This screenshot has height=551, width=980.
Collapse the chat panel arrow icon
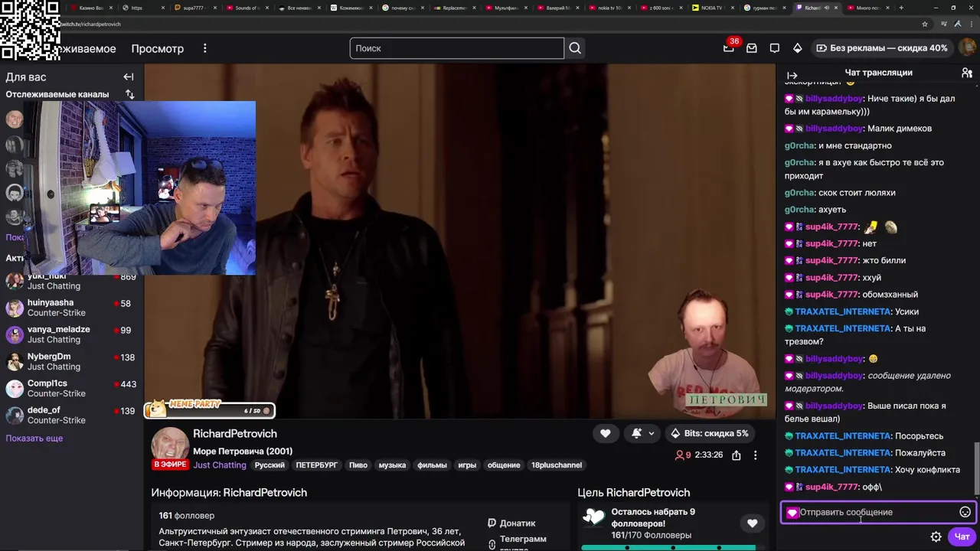click(x=792, y=76)
